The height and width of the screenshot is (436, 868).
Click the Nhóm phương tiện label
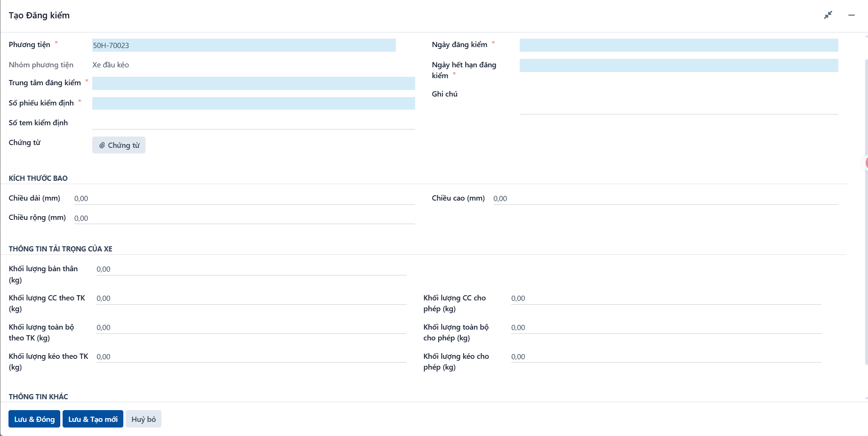pos(41,65)
